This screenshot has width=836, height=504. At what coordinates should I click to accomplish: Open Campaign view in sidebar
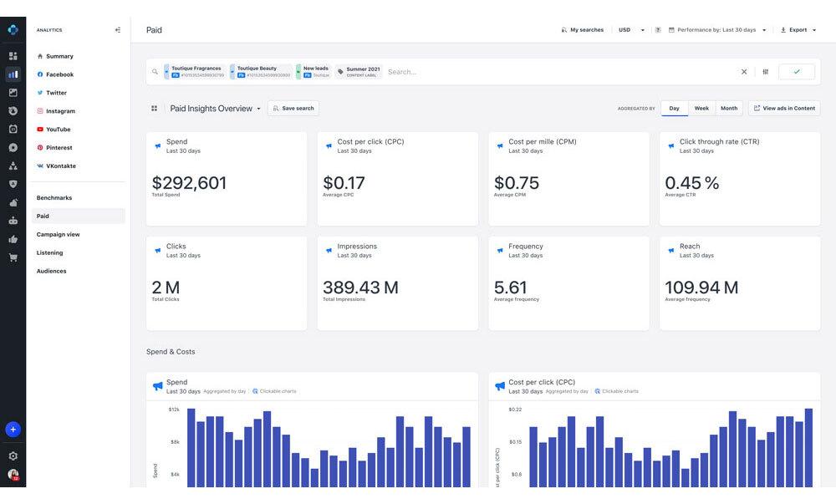[x=59, y=234]
